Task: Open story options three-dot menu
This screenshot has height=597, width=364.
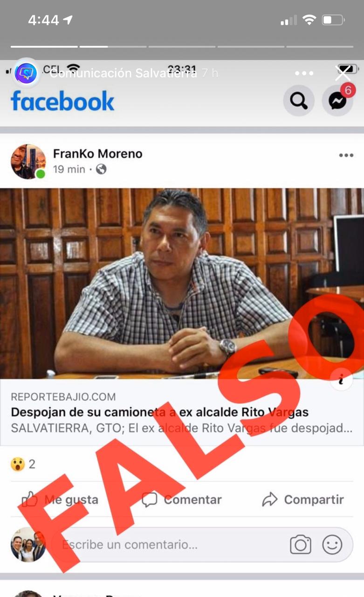Action: (x=304, y=73)
